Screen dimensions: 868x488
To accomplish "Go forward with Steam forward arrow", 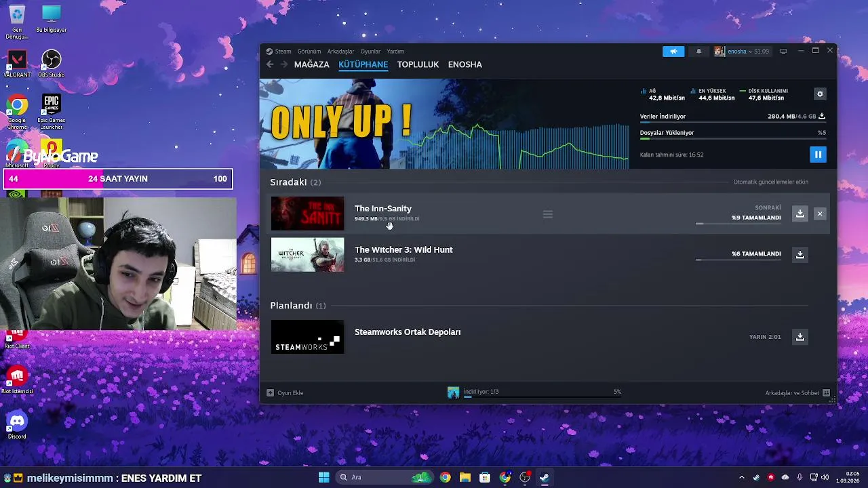I will pos(284,64).
